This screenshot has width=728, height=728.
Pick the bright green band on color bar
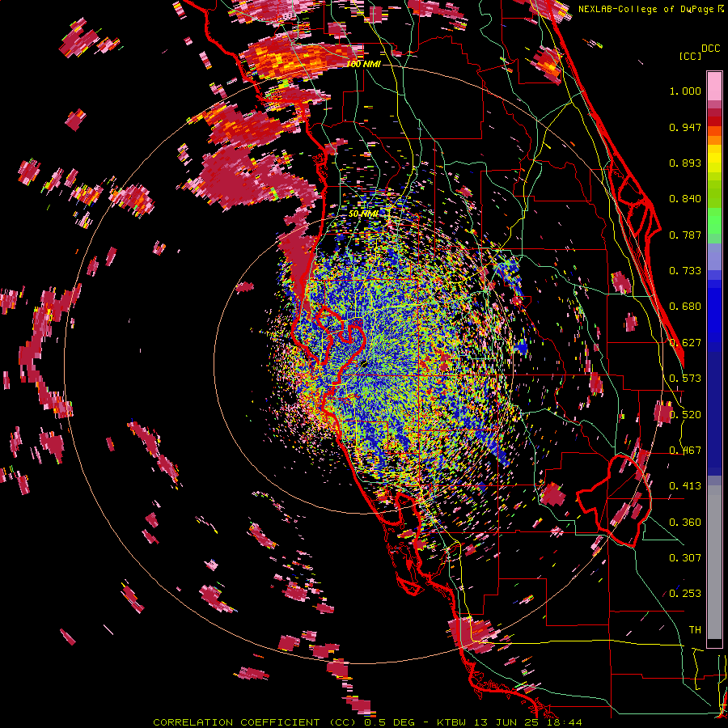(x=714, y=221)
